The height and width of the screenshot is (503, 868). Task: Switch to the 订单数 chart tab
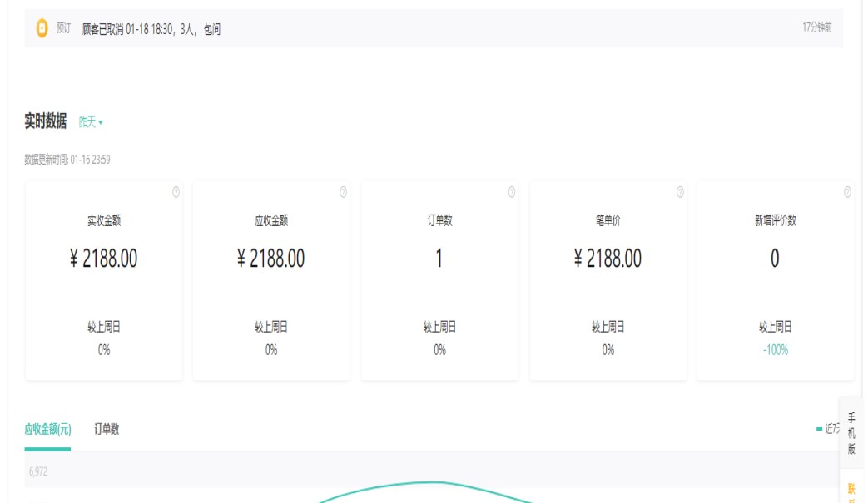pyautogui.click(x=107, y=430)
